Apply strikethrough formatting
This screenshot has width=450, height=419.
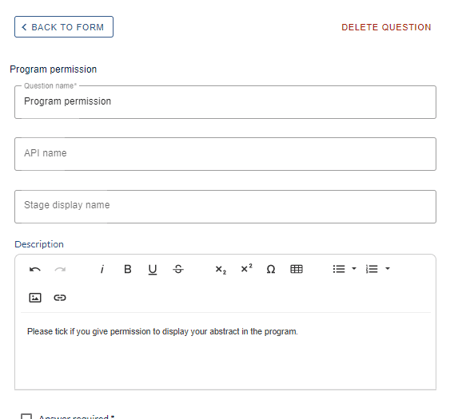178,269
